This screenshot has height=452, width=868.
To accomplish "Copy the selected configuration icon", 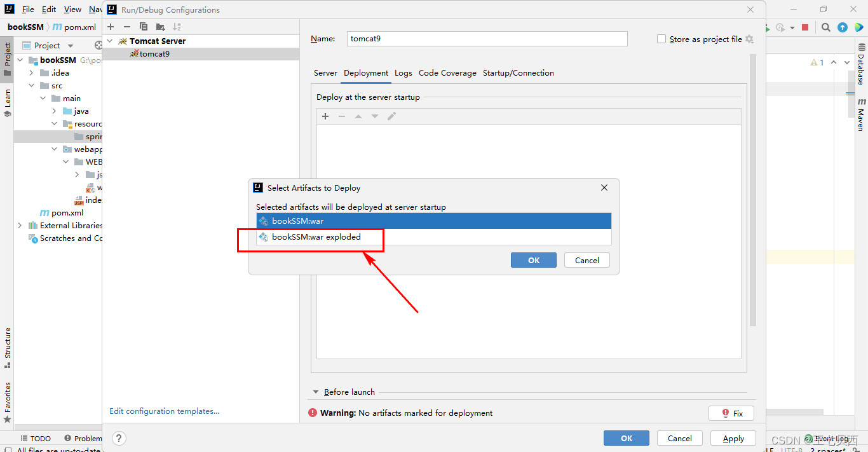I will coord(144,27).
